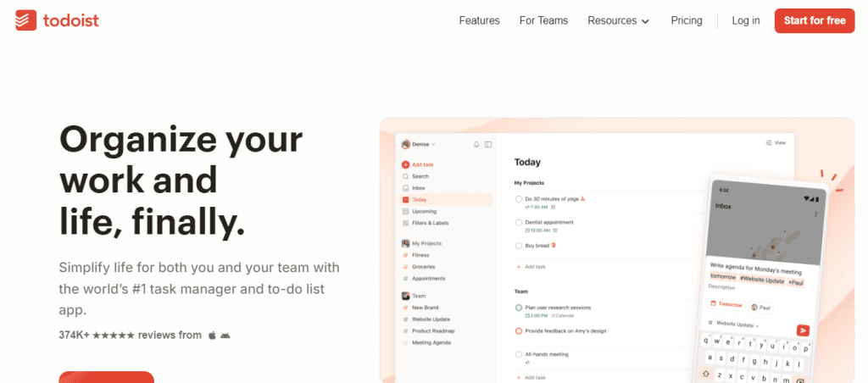The width and height of the screenshot is (868, 383).
Task: Select Inbox in the app sidebar
Action: [x=418, y=188]
